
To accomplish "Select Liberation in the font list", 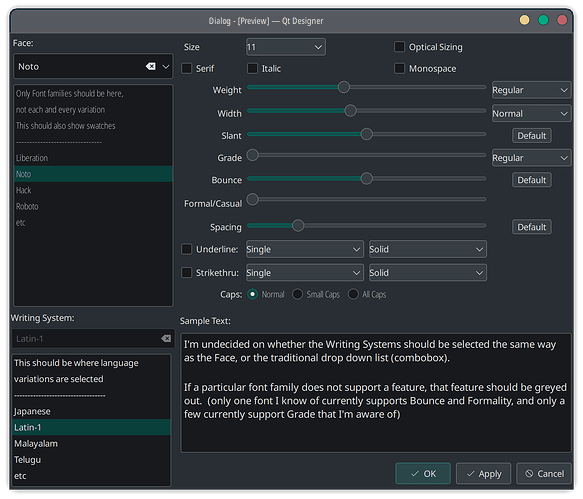I will tap(93, 158).
